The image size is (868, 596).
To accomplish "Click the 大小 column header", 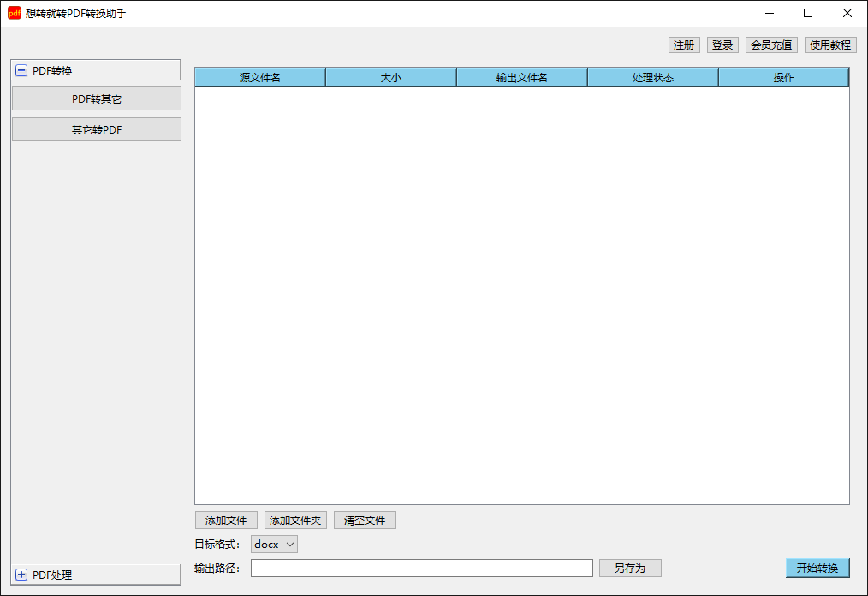I will [391, 78].
